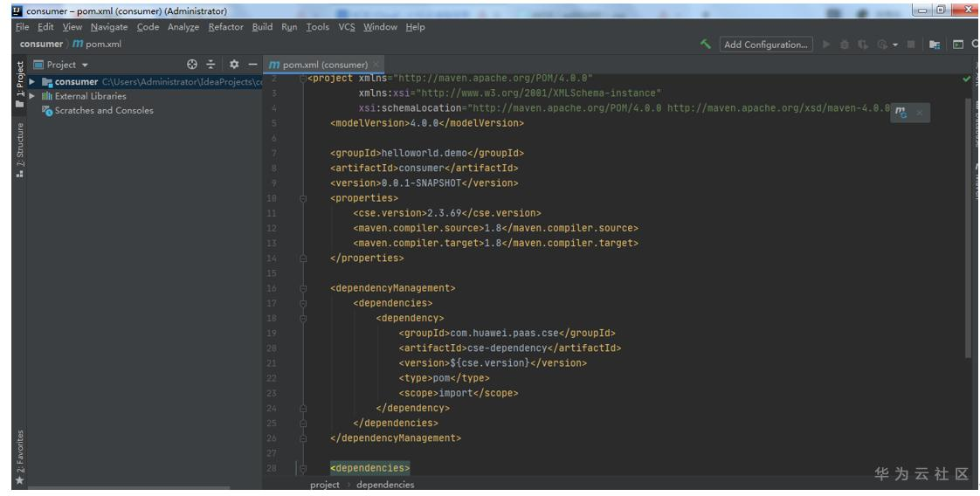The height and width of the screenshot is (496, 980).
Task: Expand the consumer project tree node
Action: click(x=31, y=82)
